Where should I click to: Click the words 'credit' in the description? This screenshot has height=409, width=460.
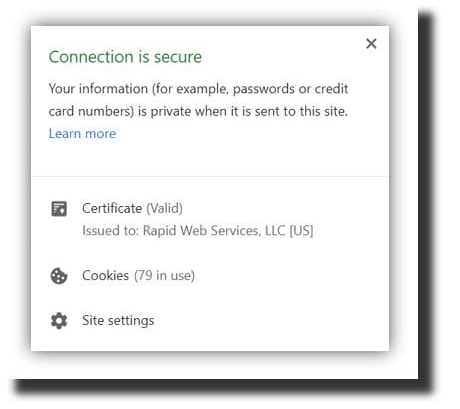tap(331, 89)
